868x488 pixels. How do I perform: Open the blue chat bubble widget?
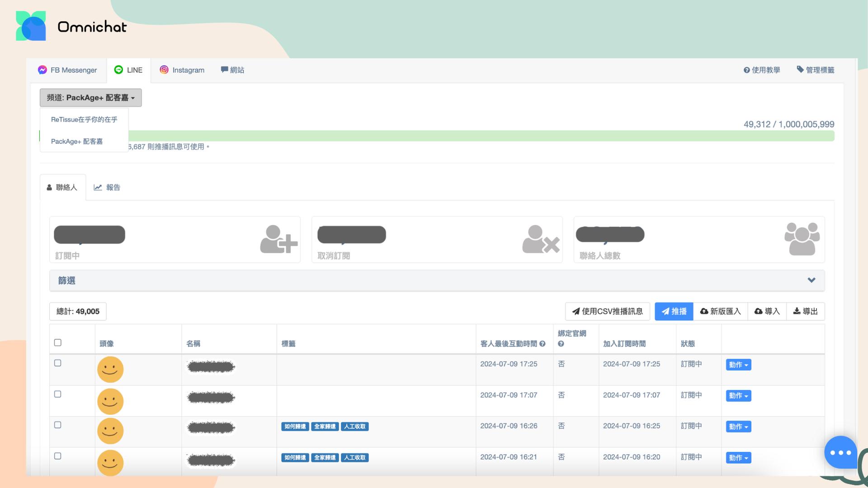840,452
